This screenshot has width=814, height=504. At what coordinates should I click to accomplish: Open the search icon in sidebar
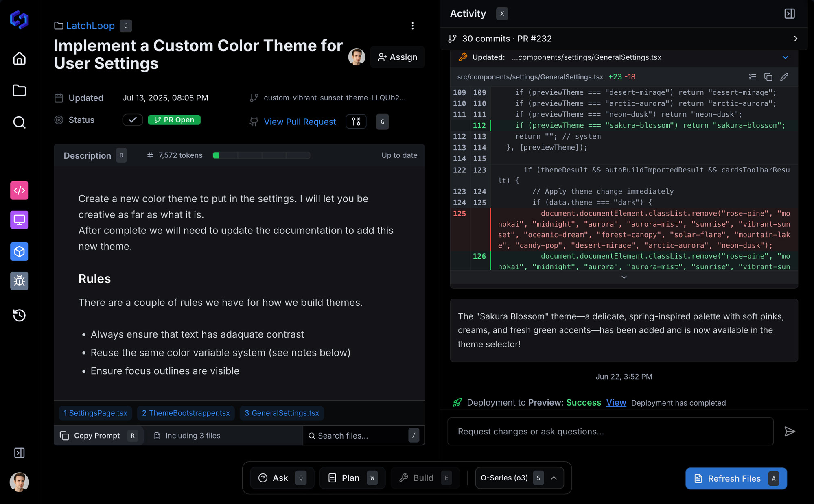(19, 122)
